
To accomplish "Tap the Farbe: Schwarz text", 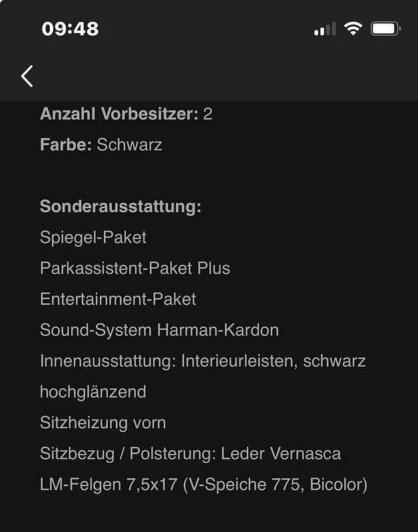I will (x=101, y=145).
